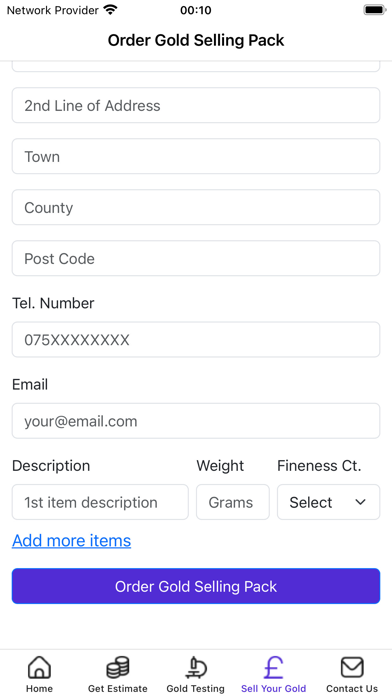Viewport: 392px width, 696px height.
Task: Select the Sell Your Gold pound icon
Action: (x=273, y=667)
